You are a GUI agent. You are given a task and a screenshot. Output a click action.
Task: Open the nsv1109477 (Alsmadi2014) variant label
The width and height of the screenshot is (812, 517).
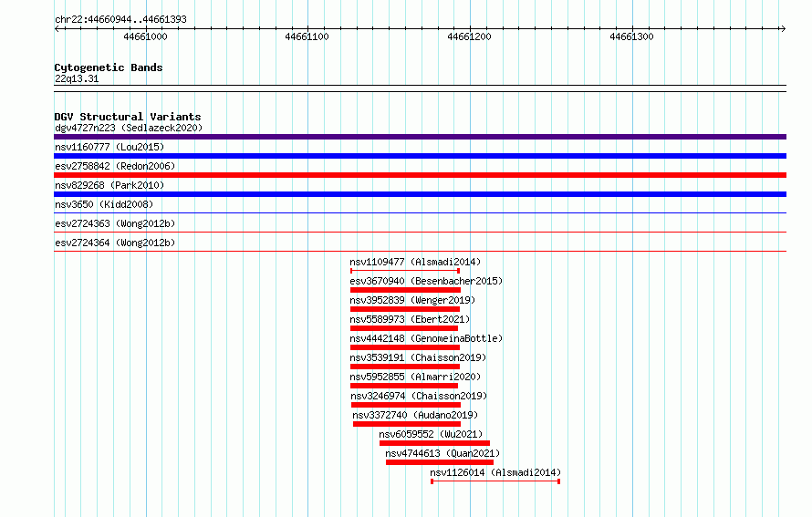415,262
